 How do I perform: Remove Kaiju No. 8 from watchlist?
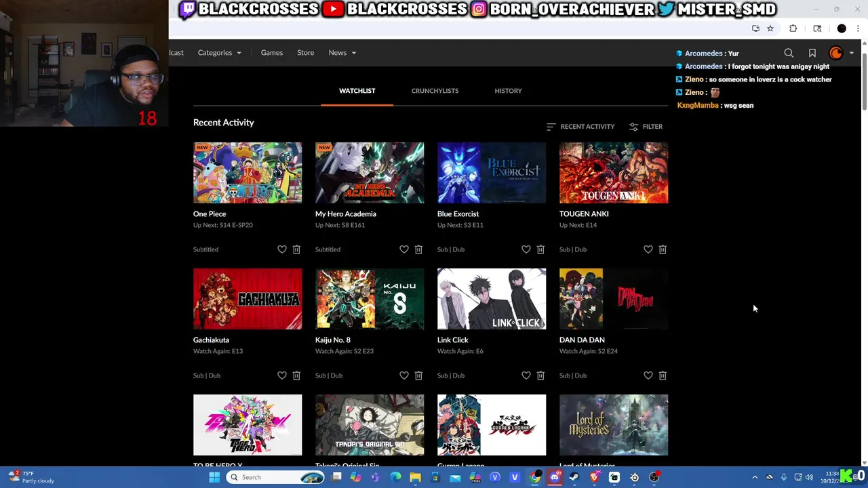(418, 375)
